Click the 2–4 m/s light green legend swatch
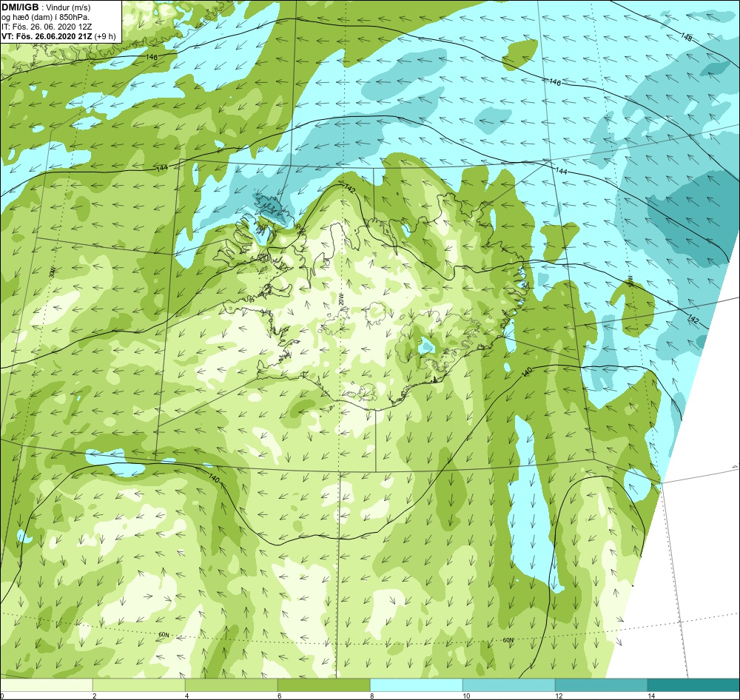The height and width of the screenshot is (700, 740). pos(139,684)
